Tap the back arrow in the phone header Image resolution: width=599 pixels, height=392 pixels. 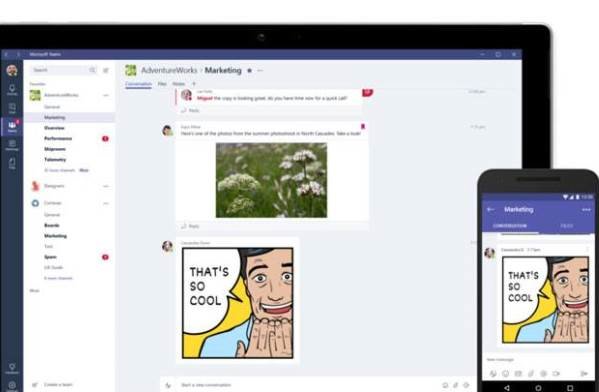coord(491,209)
